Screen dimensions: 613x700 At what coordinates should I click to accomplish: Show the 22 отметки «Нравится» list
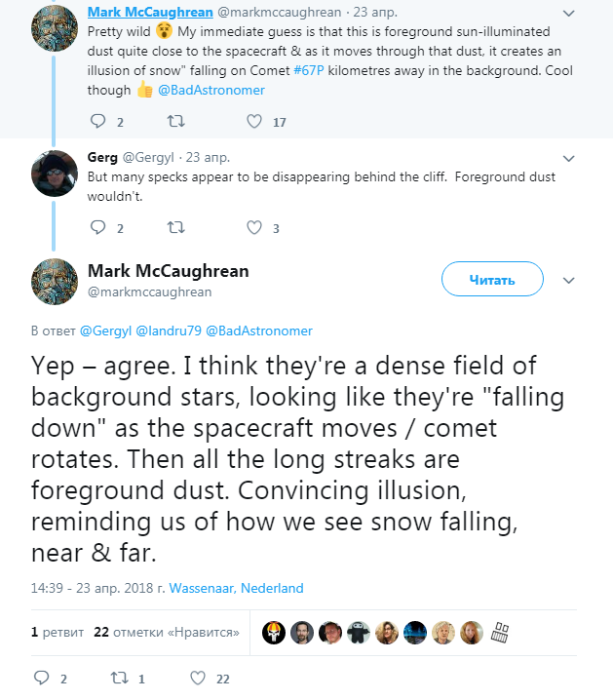167,632
